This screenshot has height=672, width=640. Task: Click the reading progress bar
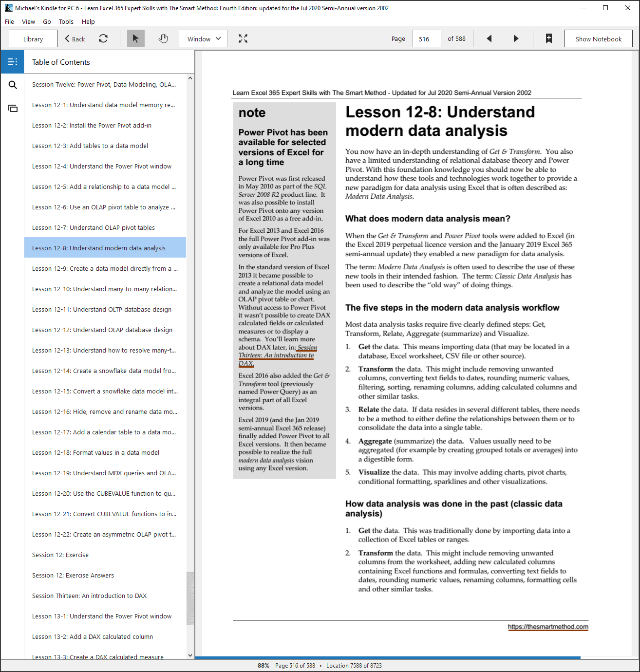tap(388, 658)
